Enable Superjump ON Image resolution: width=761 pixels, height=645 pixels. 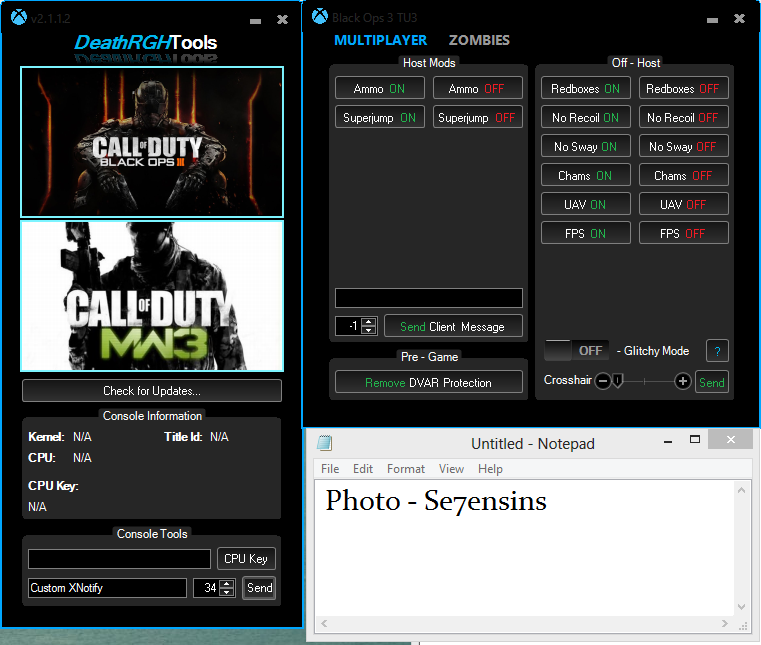click(x=380, y=117)
